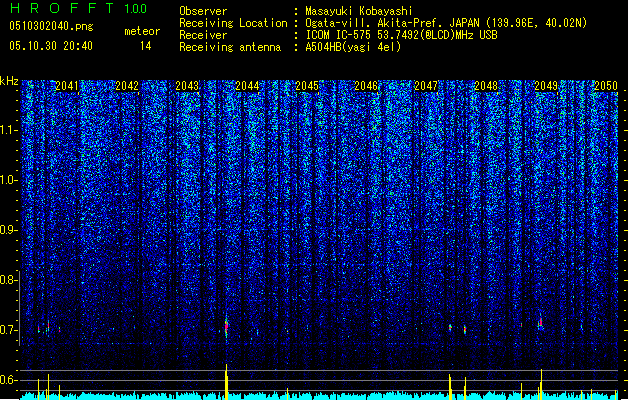
Task: Click the Receiving antenna label
Action: pyautogui.click(x=230, y=47)
